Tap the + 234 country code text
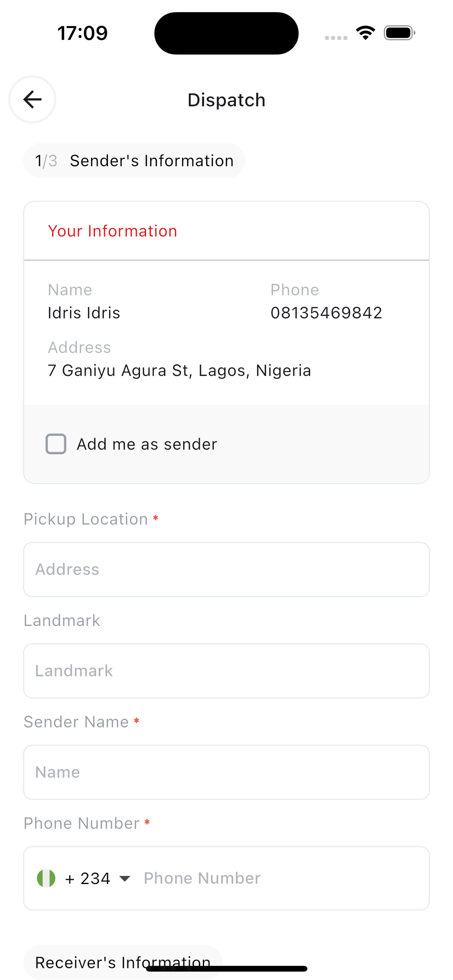This screenshot has width=453, height=980. coord(88,878)
